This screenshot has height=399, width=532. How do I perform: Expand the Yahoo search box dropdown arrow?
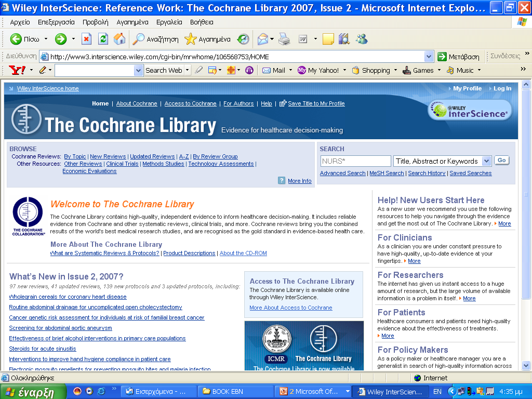pos(138,70)
